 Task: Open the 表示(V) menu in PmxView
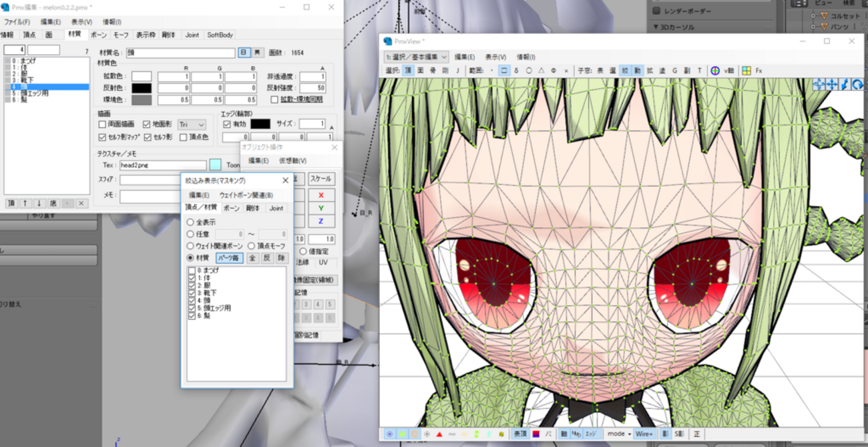pyautogui.click(x=495, y=57)
